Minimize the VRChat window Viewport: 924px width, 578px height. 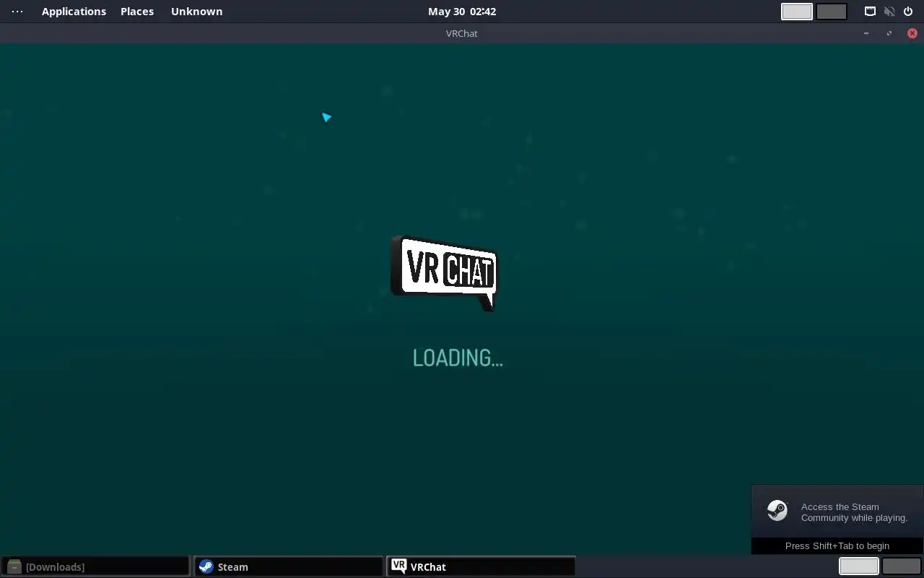click(x=866, y=33)
